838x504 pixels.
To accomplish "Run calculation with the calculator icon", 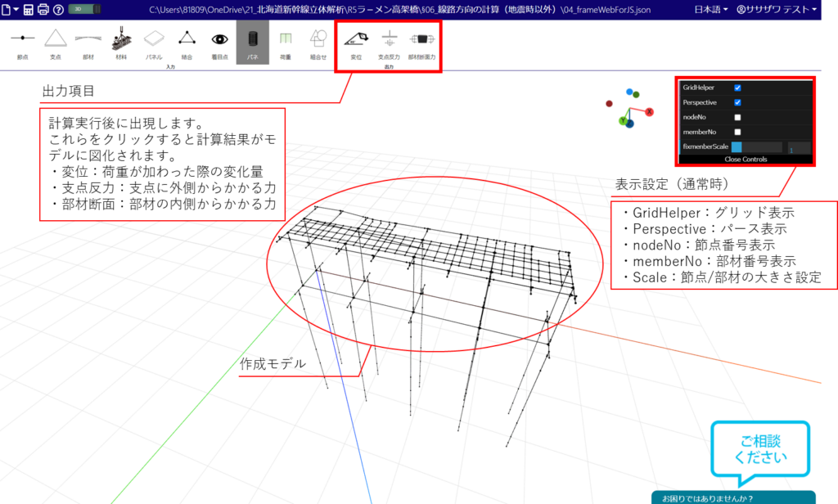I will [x=29, y=10].
